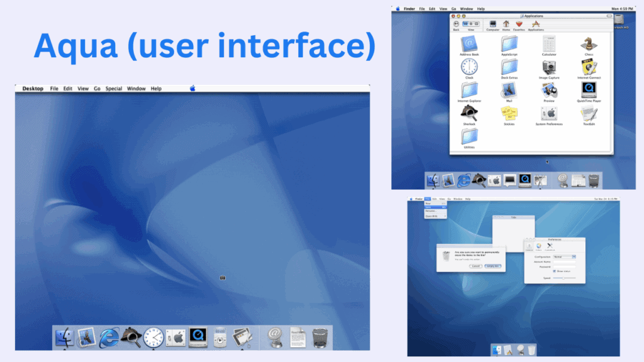This screenshot has width=644, height=362.
Task: Open TextEdit from the Applications window
Action: coord(588,114)
